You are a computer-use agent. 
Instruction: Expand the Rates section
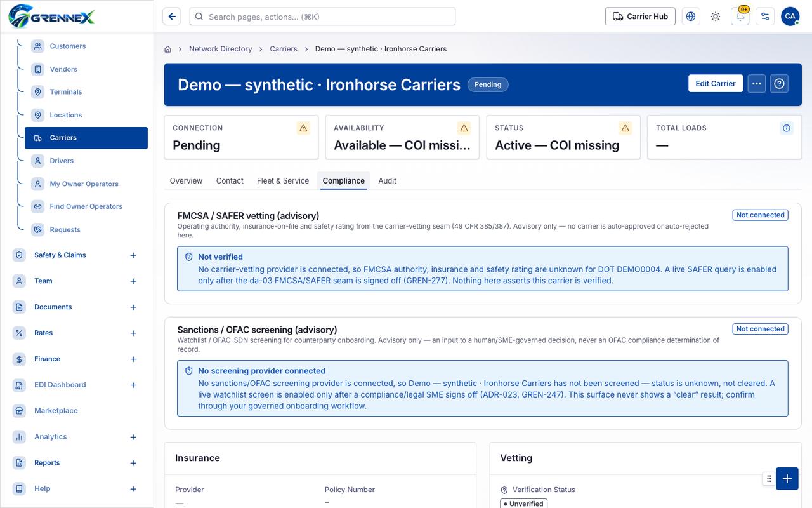click(x=133, y=333)
